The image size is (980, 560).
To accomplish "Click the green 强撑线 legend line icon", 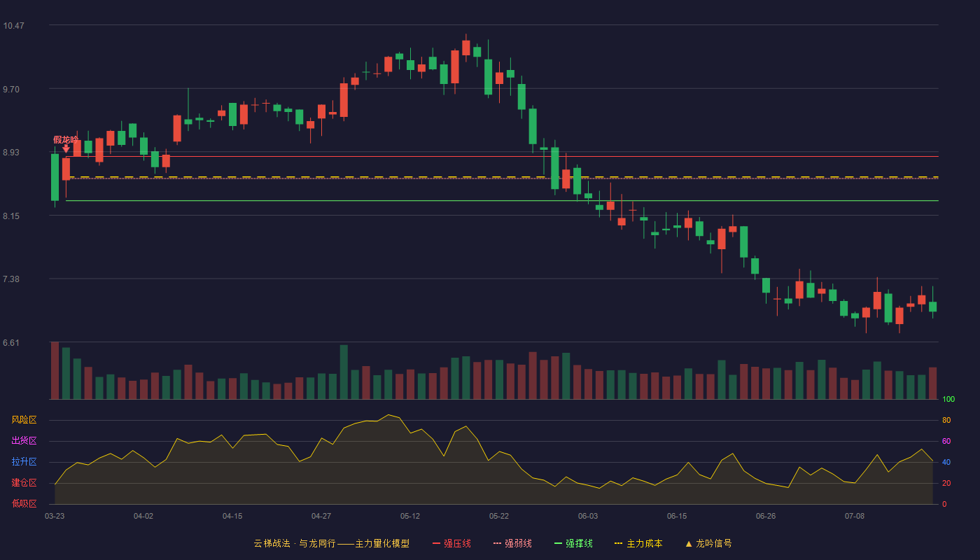I will pos(558,543).
